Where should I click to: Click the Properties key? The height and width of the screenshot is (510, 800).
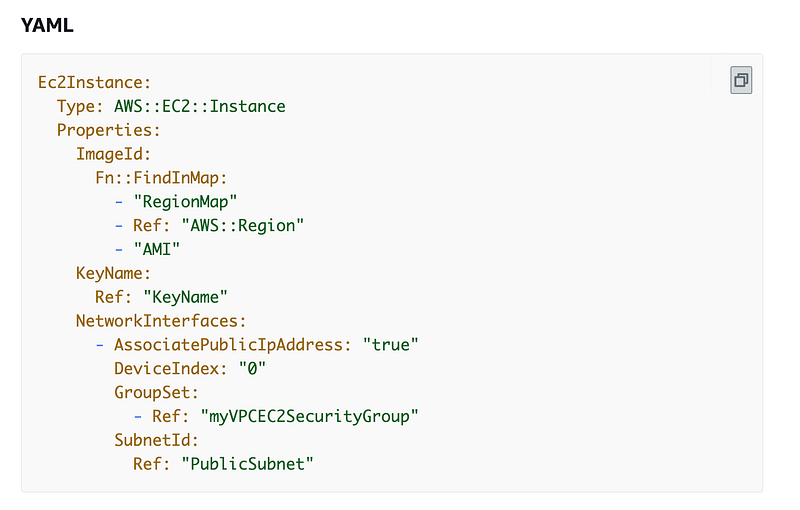[108, 130]
